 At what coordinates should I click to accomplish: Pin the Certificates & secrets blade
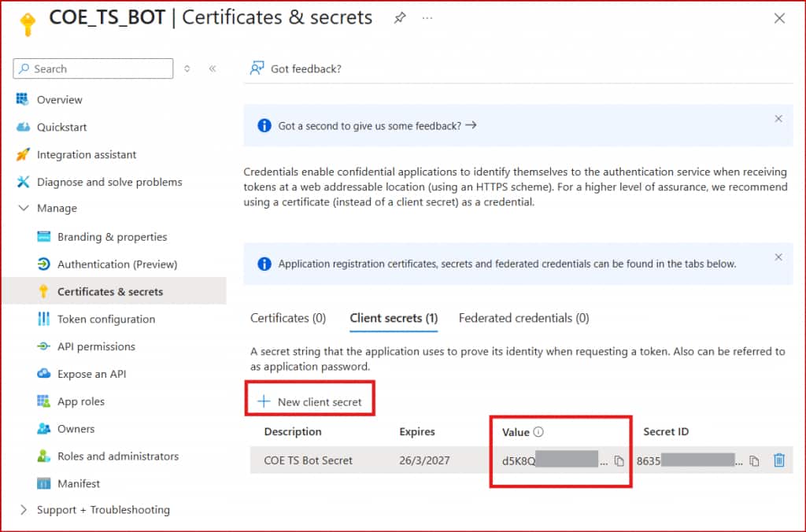point(400,18)
